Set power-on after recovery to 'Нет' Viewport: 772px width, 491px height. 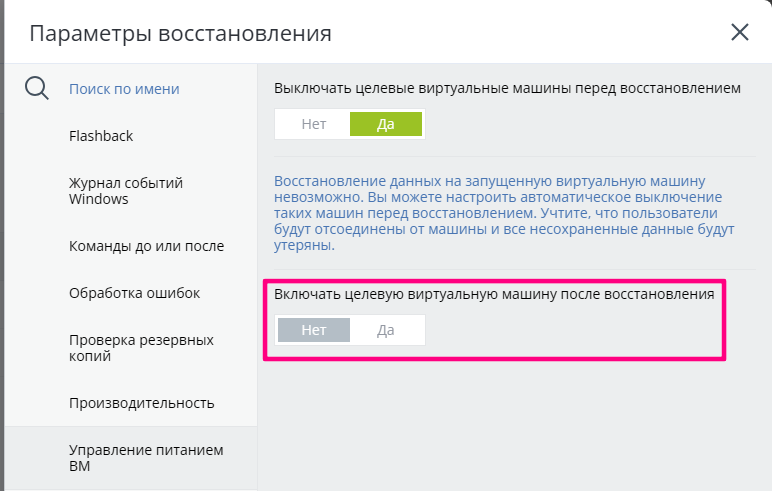[x=314, y=330]
